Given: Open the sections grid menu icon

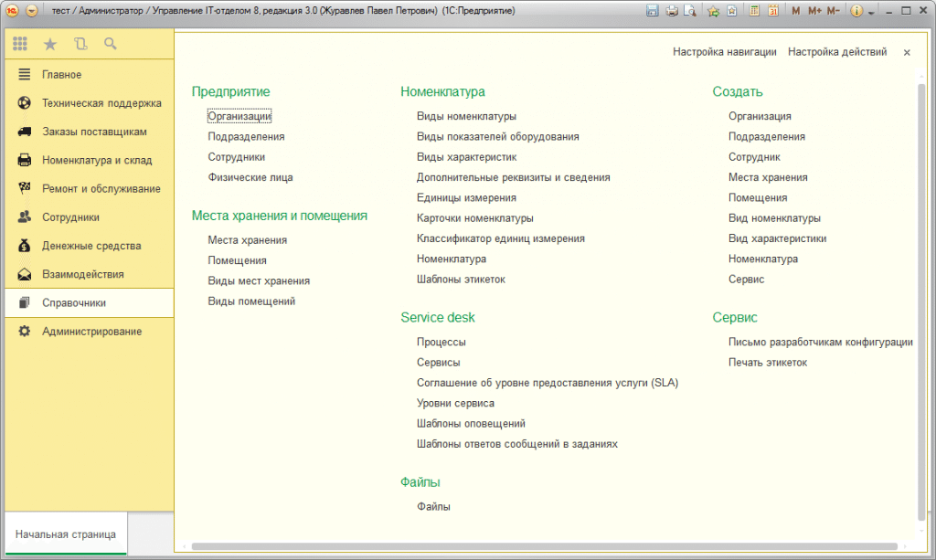Looking at the screenshot, I should 20,44.
